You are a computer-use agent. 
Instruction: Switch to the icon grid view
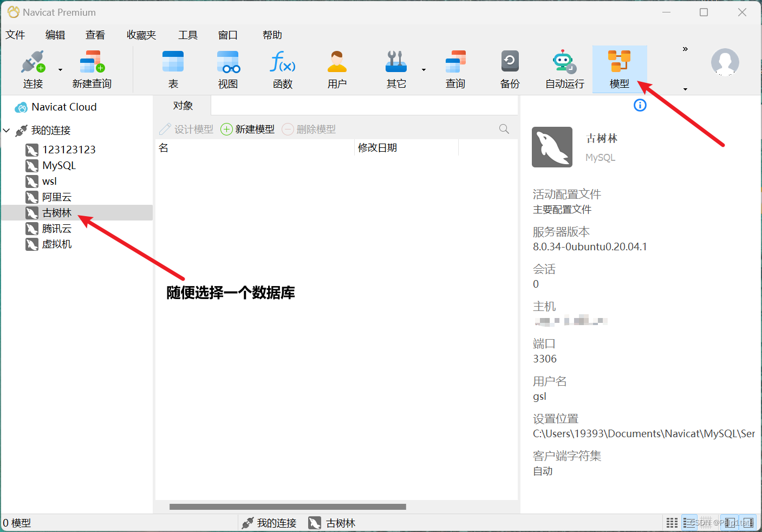pyautogui.click(x=672, y=523)
